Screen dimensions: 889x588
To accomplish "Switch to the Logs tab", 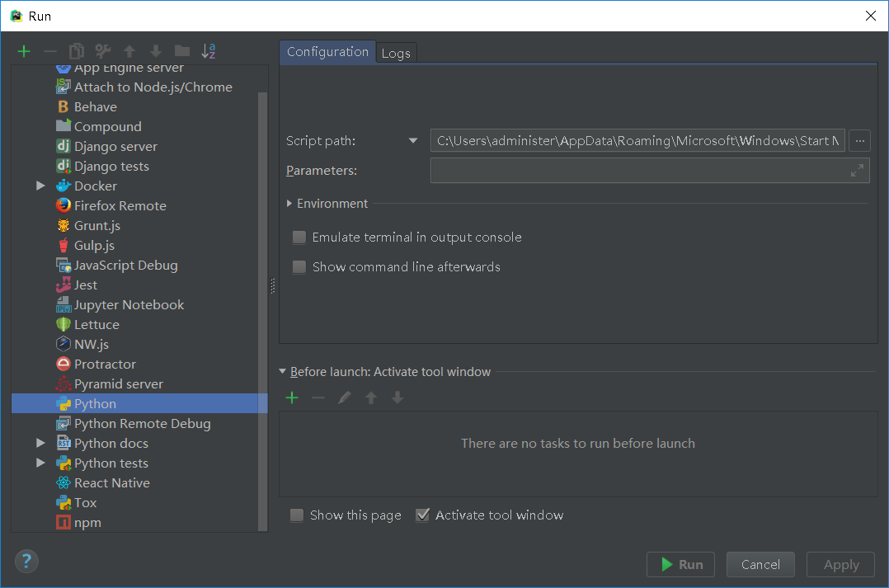I will 396,53.
